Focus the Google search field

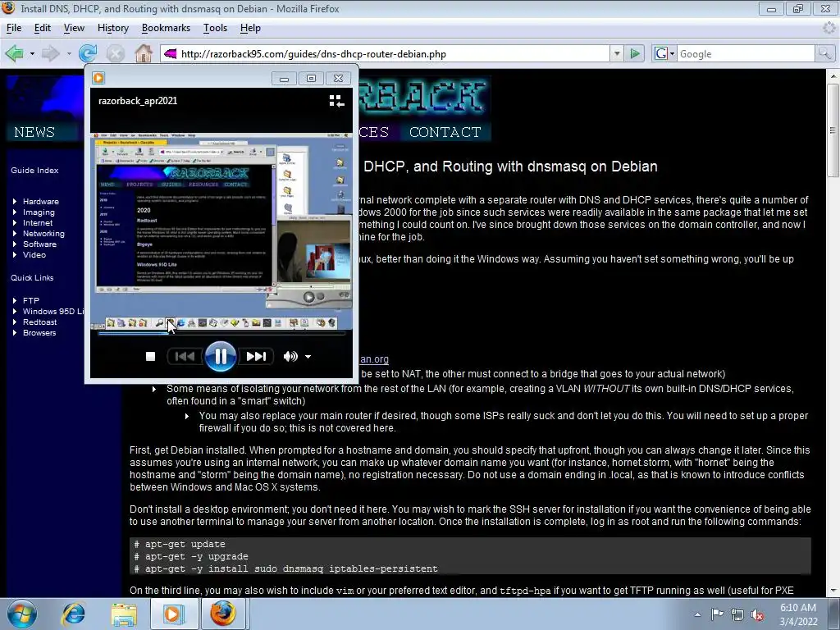pyautogui.click(x=746, y=53)
